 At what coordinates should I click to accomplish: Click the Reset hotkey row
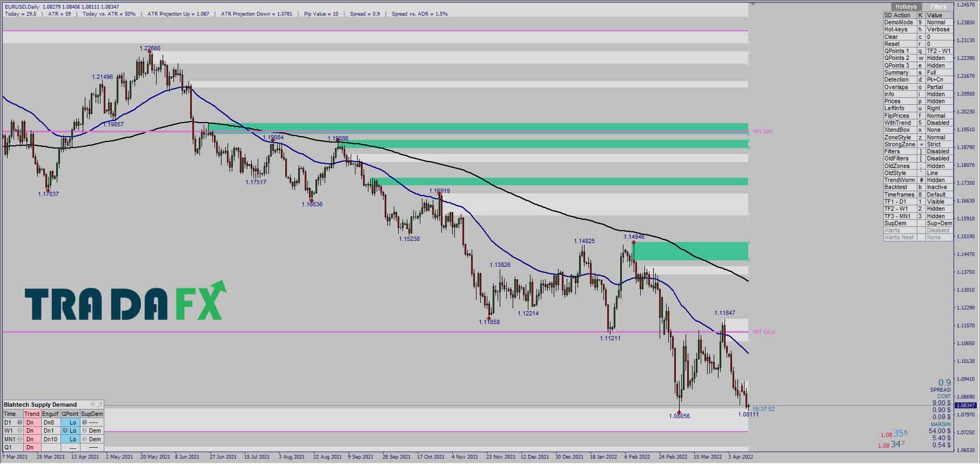pos(918,44)
